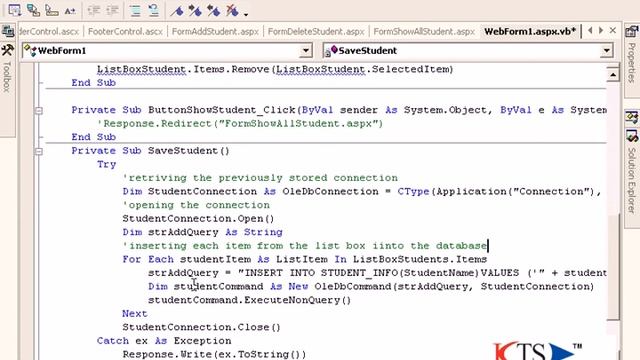Click line 'retriving the previously stored connection
The height and width of the screenshot is (360, 640).
(x=260, y=178)
